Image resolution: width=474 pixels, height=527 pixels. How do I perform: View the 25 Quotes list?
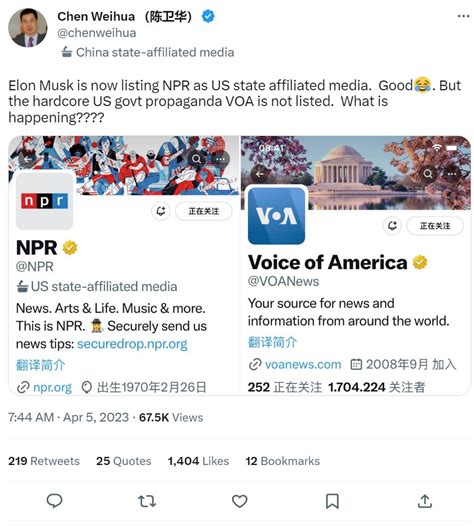123,461
